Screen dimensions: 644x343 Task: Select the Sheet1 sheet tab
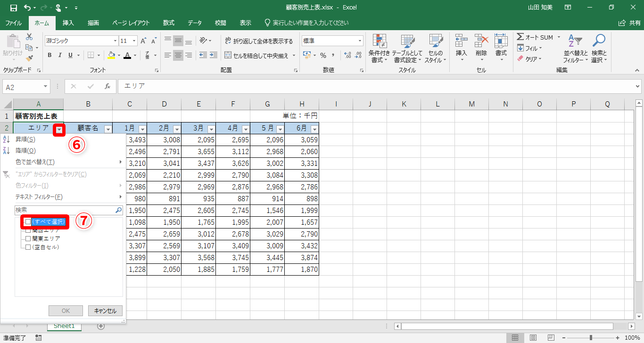coord(64,326)
